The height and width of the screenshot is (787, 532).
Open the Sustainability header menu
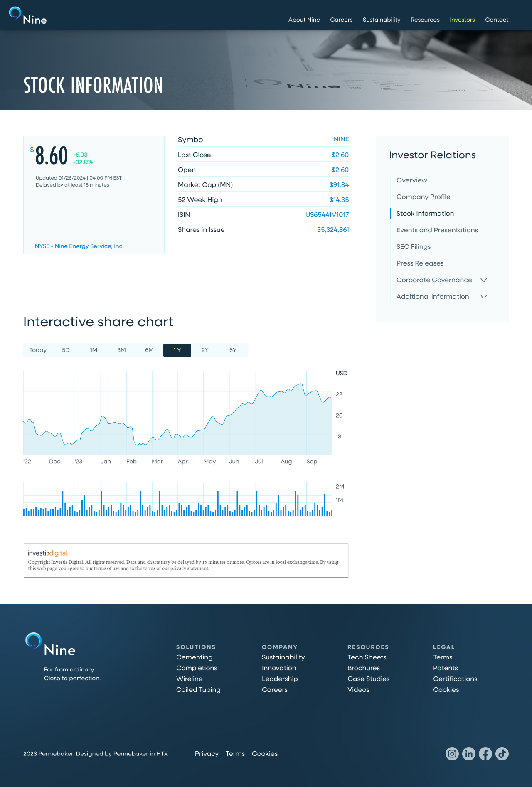click(x=382, y=20)
